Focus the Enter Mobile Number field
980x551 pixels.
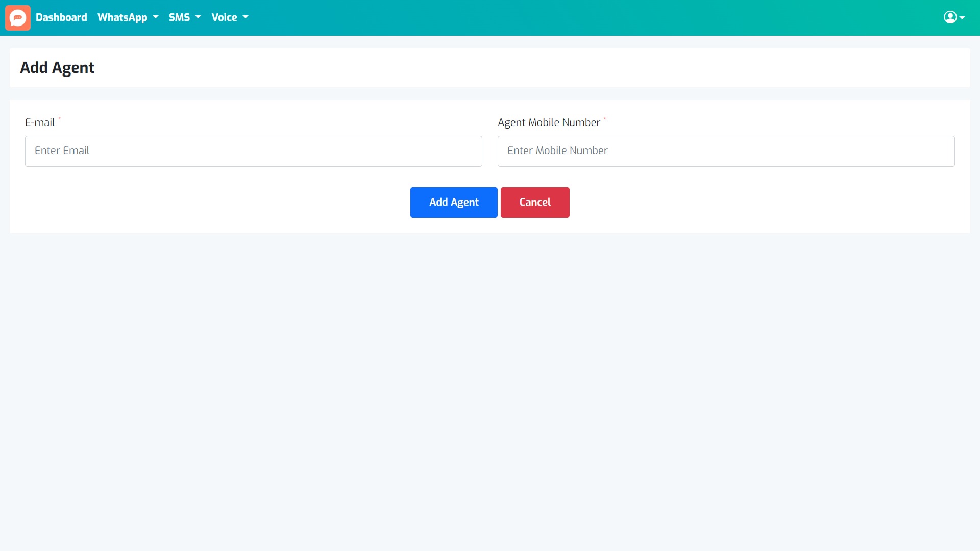click(726, 151)
